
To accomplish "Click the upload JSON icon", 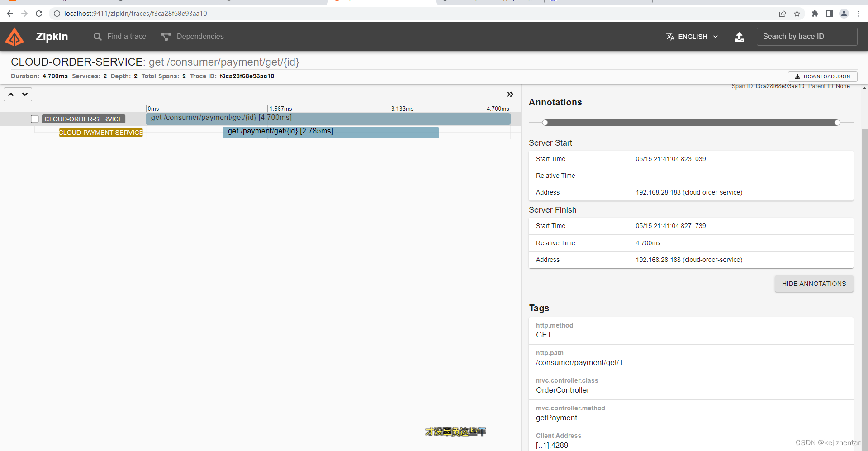I will pyautogui.click(x=739, y=37).
